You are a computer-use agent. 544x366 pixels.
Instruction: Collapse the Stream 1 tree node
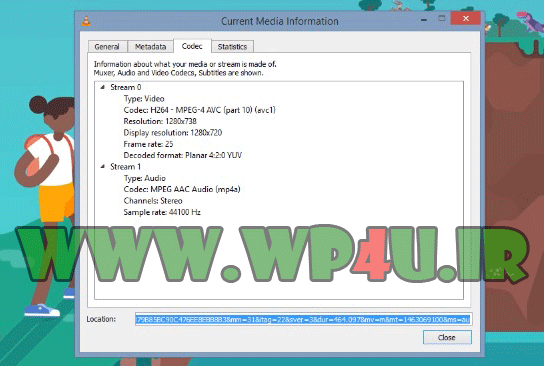[102, 167]
